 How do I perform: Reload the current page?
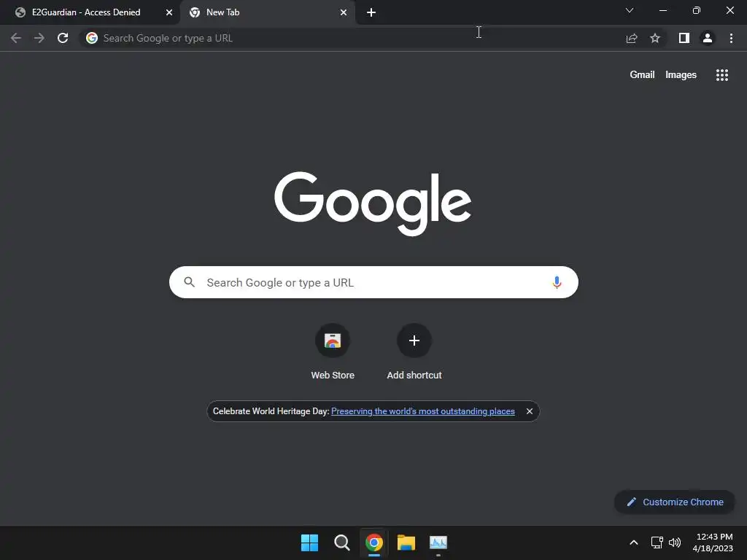tap(63, 38)
